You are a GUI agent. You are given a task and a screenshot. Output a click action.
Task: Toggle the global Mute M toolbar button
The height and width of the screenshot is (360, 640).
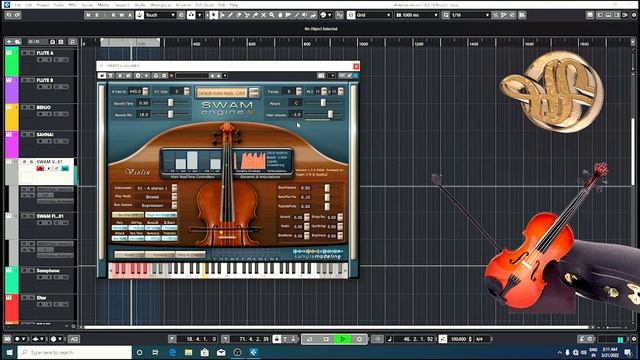pos(88,15)
